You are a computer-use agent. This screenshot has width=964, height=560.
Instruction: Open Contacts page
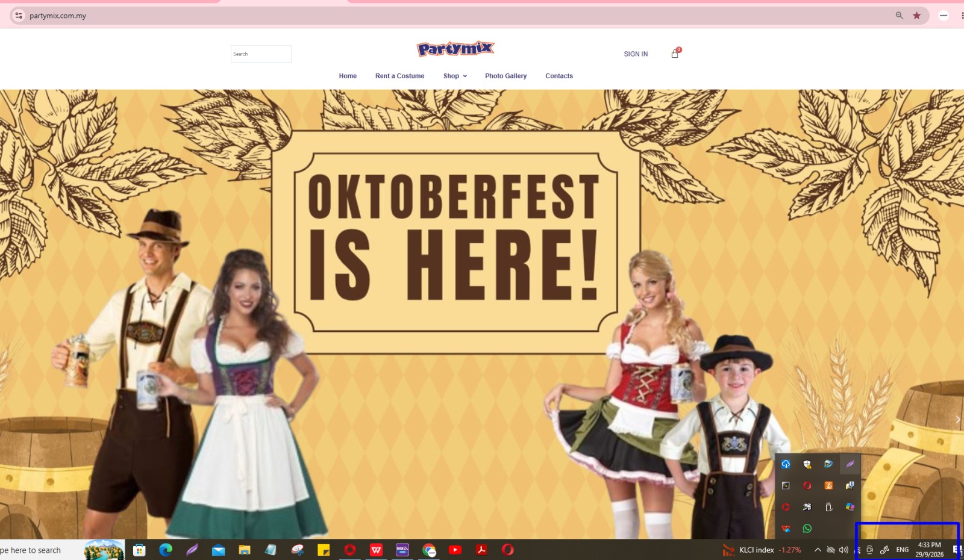click(559, 76)
